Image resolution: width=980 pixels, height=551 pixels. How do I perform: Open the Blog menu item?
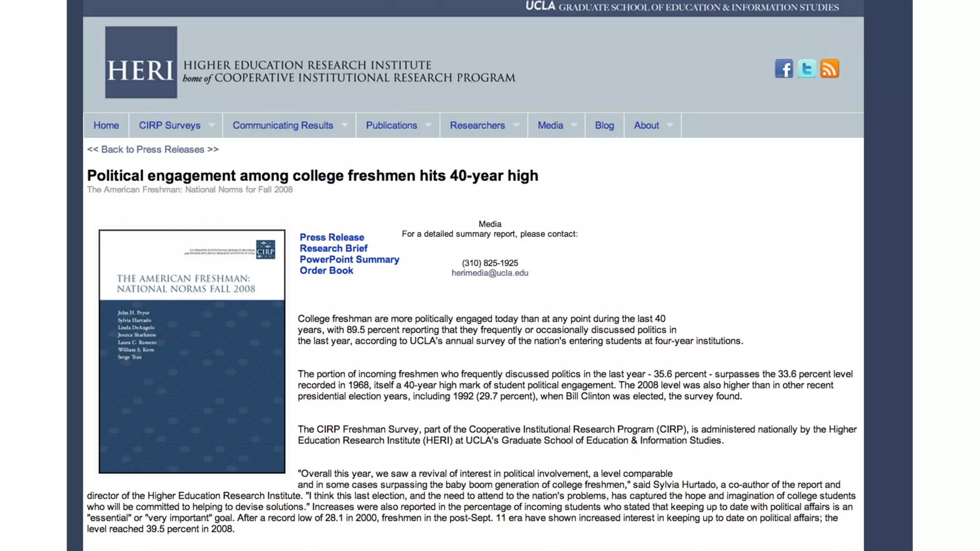pos(604,125)
